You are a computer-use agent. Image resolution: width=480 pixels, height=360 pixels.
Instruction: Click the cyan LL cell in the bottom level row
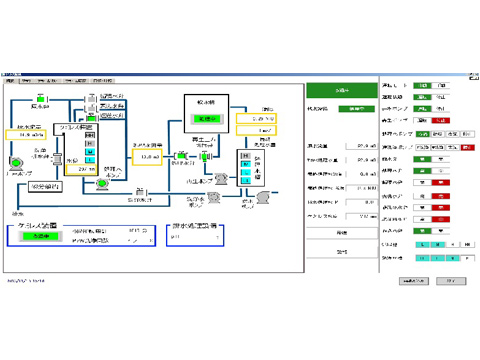(423, 258)
